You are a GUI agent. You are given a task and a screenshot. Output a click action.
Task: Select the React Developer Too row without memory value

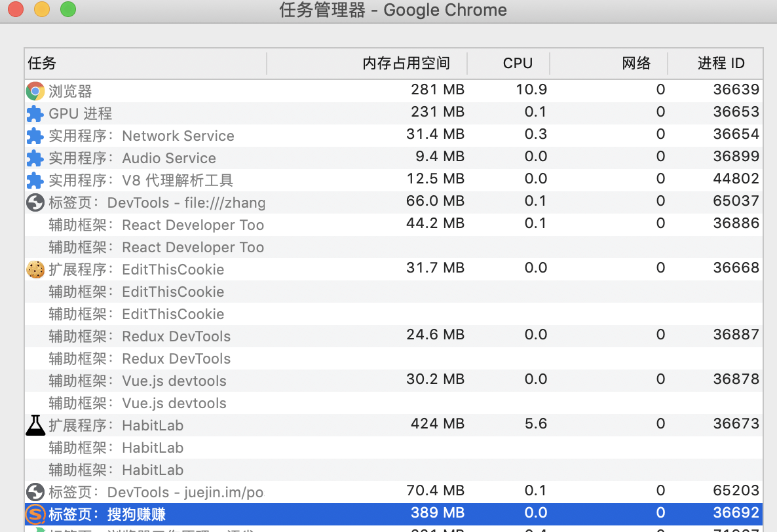394,247
